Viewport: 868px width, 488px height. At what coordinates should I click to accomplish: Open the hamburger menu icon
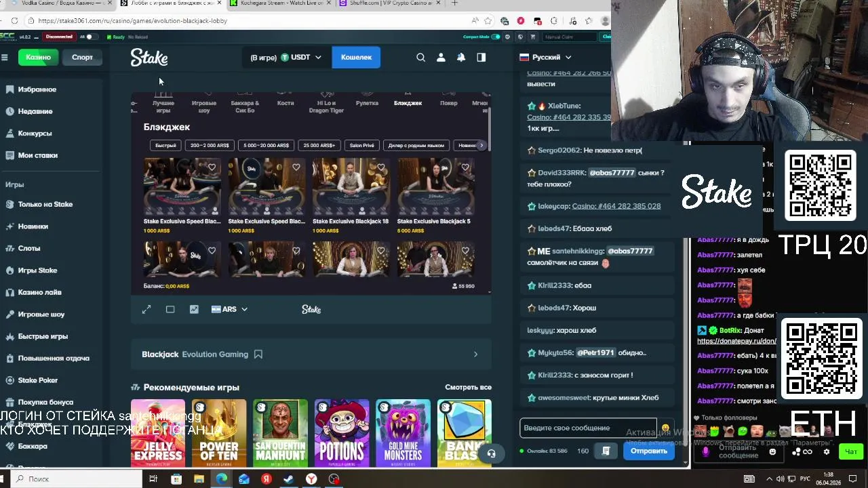click(4, 58)
